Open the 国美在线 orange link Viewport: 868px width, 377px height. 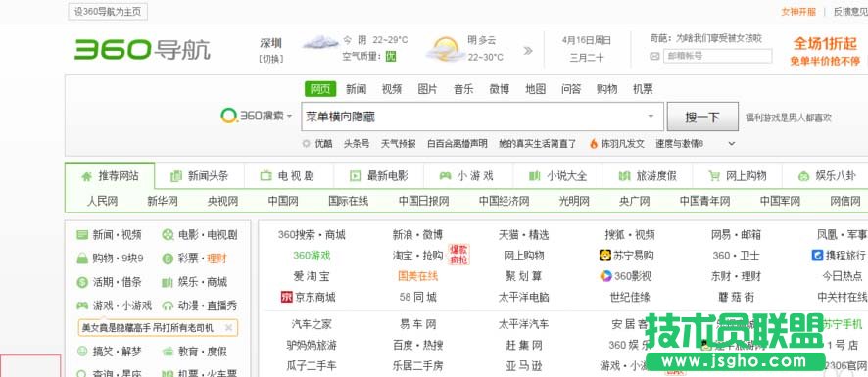click(x=418, y=276)
